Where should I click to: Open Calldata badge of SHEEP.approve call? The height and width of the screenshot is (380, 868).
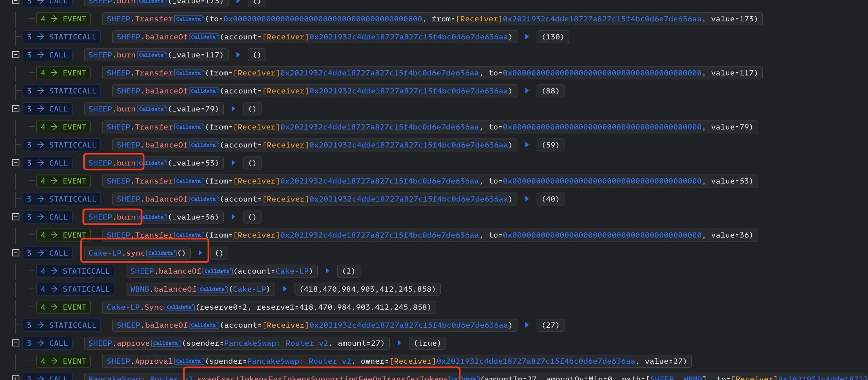[166, 343]
